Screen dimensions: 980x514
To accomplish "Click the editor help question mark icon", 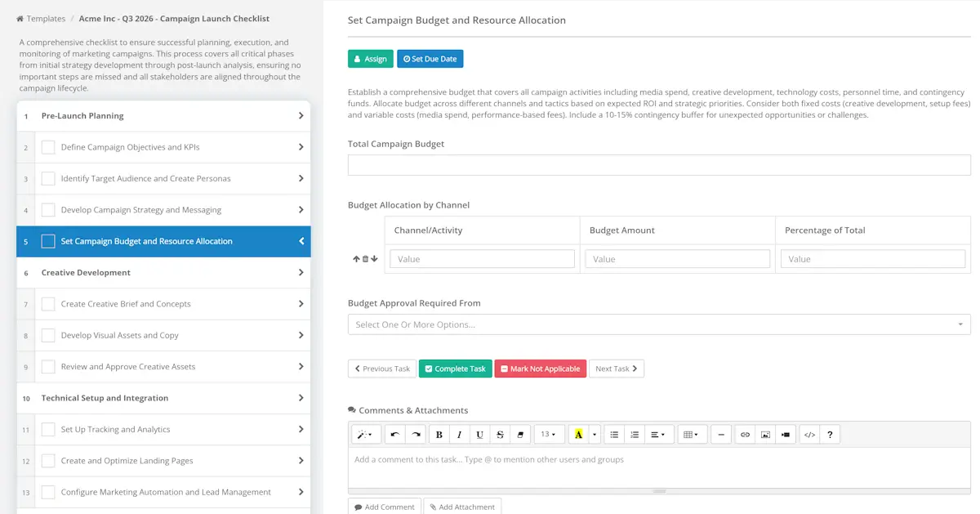I will click(x=829, y=434).
